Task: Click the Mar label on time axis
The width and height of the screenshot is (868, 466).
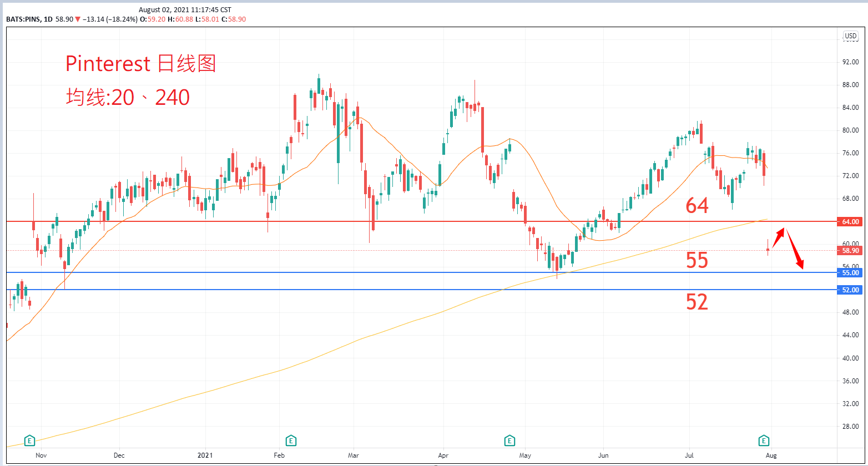Action: click(354, 455)
